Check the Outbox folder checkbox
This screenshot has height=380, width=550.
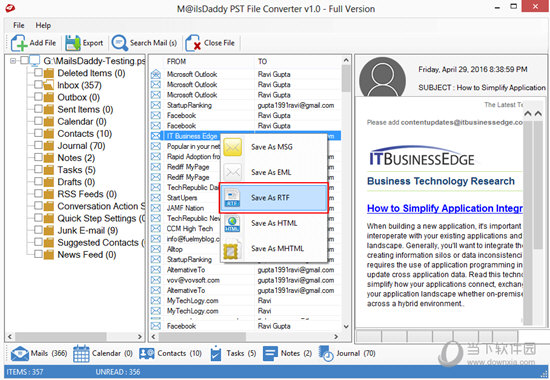(38, 97)
